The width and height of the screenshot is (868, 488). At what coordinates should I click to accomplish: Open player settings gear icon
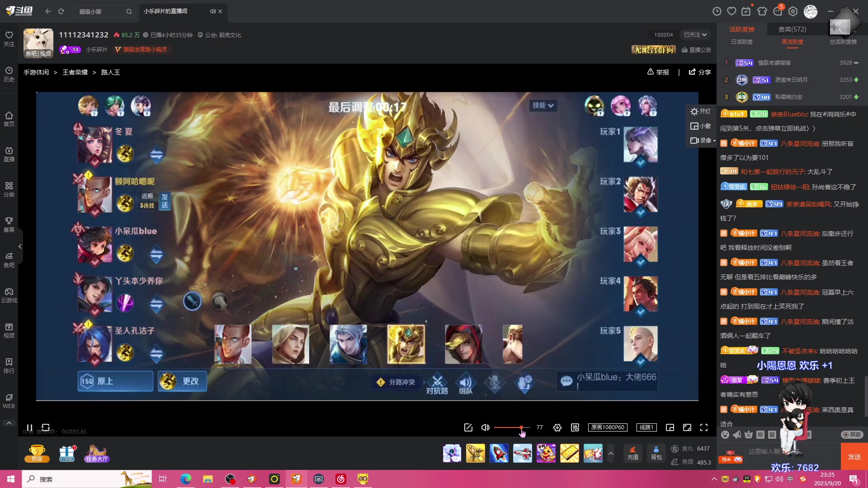557,427
